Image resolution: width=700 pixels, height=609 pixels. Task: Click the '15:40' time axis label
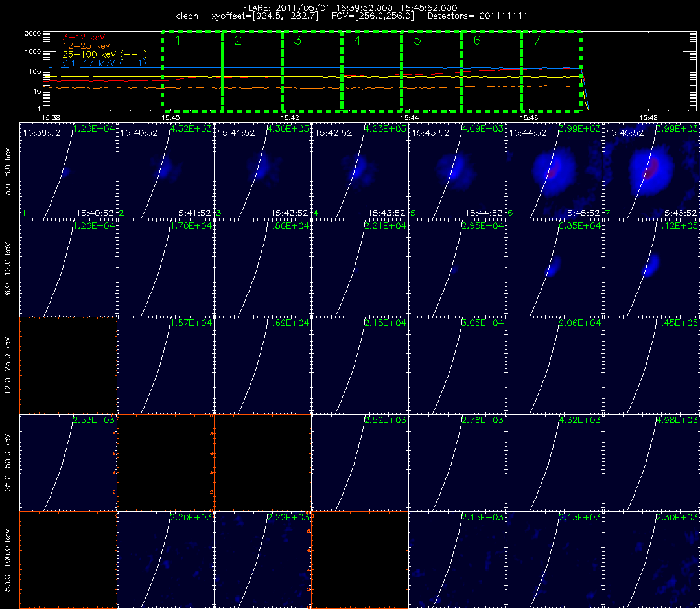(x=170, y=118)
